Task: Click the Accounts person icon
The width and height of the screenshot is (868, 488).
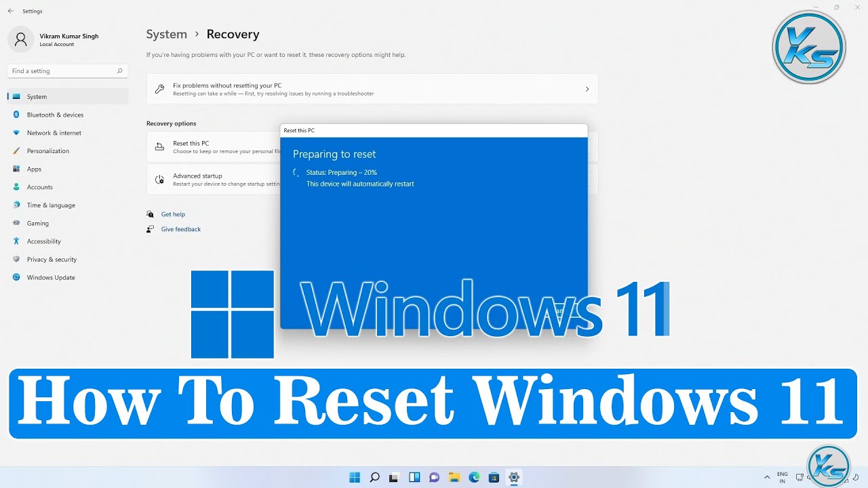Action: pos(16,187)
